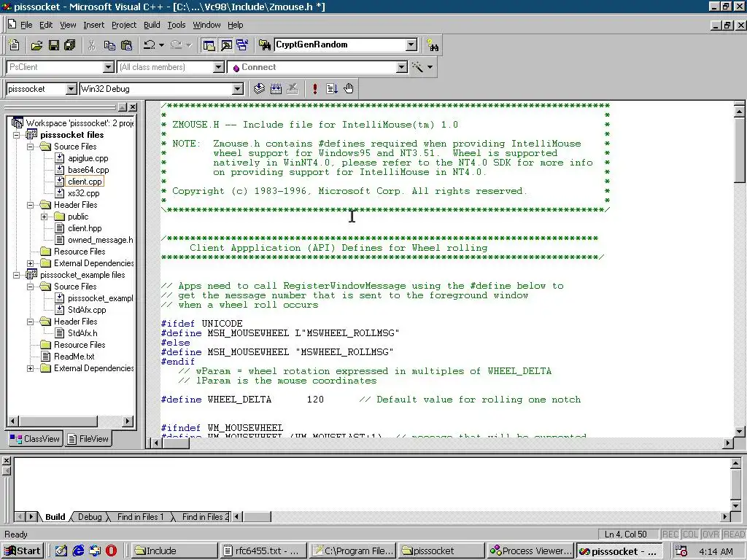Click the WizardBar magic wand action icon

(418, 67)
